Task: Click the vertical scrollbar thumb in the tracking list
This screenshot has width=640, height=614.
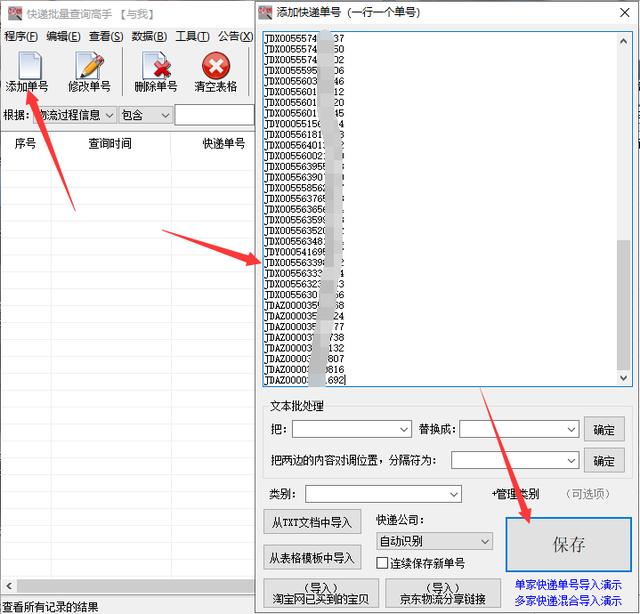Action: (x=623, y=305)
